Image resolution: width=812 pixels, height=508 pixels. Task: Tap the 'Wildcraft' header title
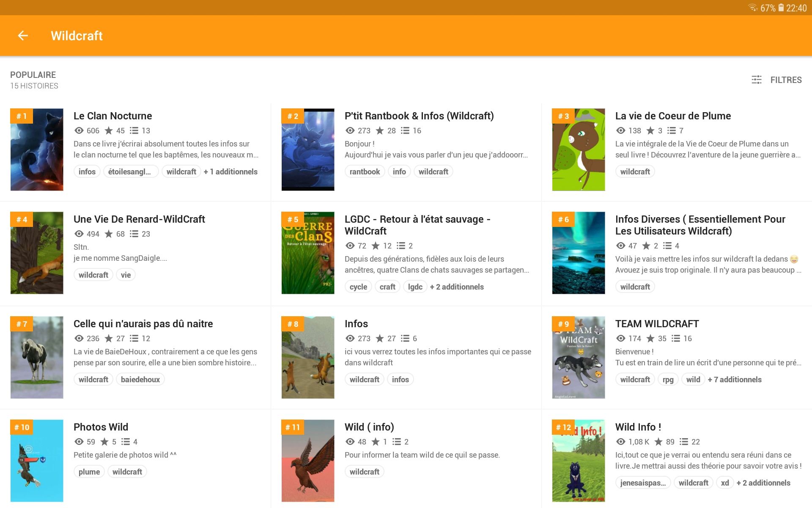(x=77, y=36)
